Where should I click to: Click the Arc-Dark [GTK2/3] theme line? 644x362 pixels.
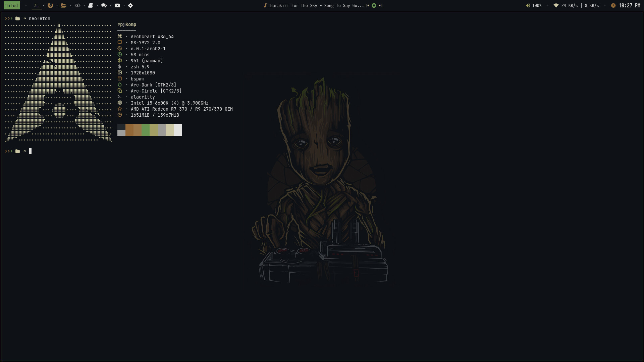pyautogui.click(x=154, y=85)
